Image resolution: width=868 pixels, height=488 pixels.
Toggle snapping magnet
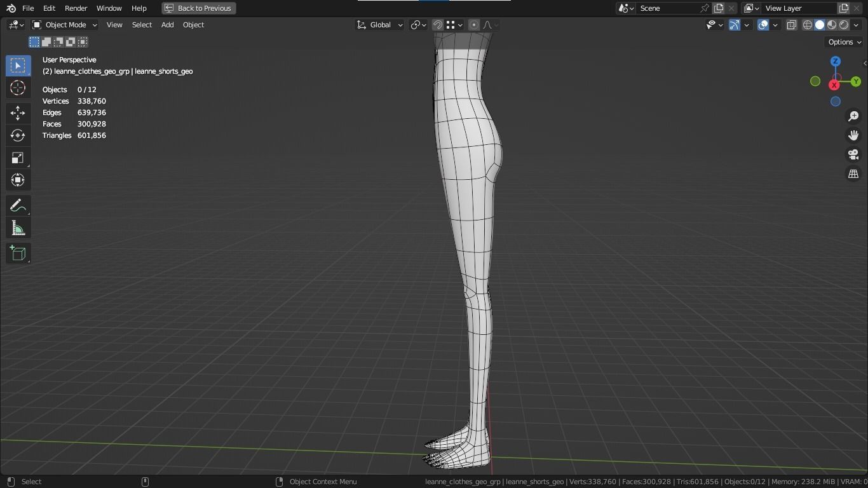(438, 25)
